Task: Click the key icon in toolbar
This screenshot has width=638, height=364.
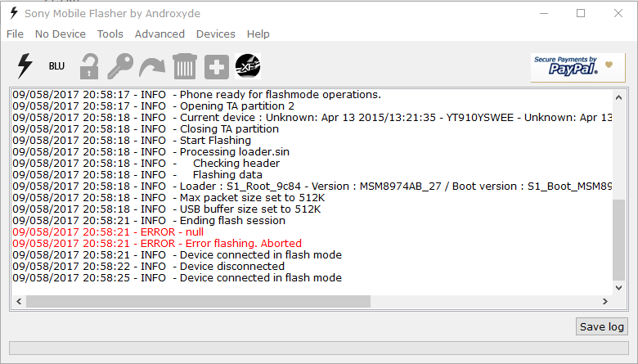Action: pyautogui.click(x=120, y=66)
